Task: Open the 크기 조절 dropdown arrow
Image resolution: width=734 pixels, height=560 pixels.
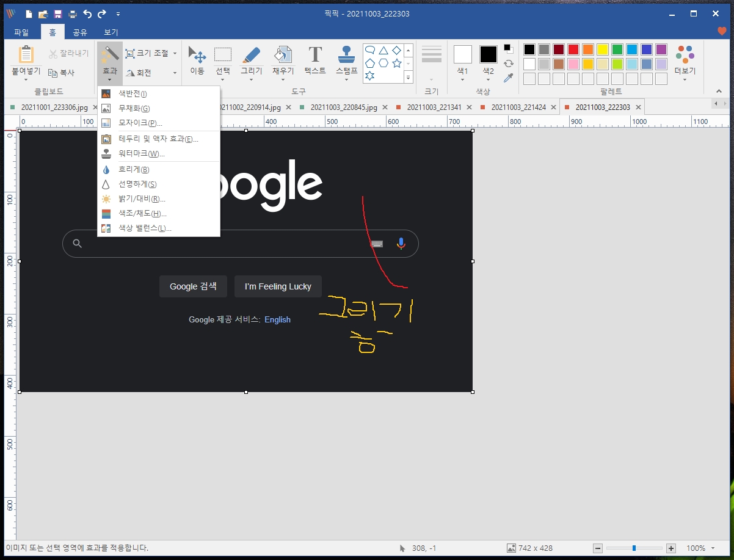Action: pos(175,54)
